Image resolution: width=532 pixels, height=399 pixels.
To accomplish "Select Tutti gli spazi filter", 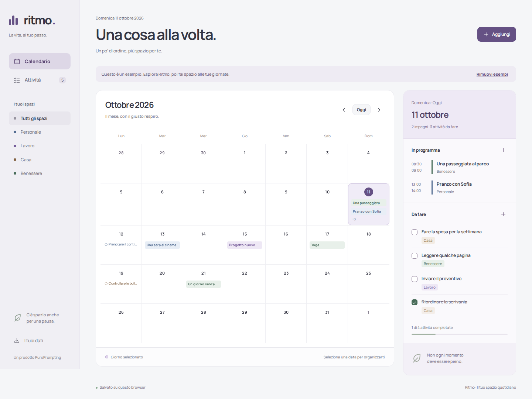I will pyautogui.click(x=40, y=118).
